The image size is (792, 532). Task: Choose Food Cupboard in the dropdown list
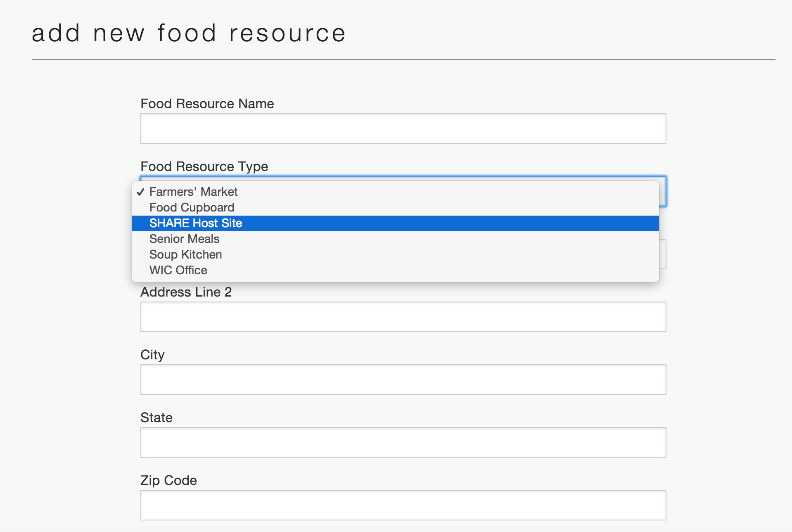tap(192, 207)
